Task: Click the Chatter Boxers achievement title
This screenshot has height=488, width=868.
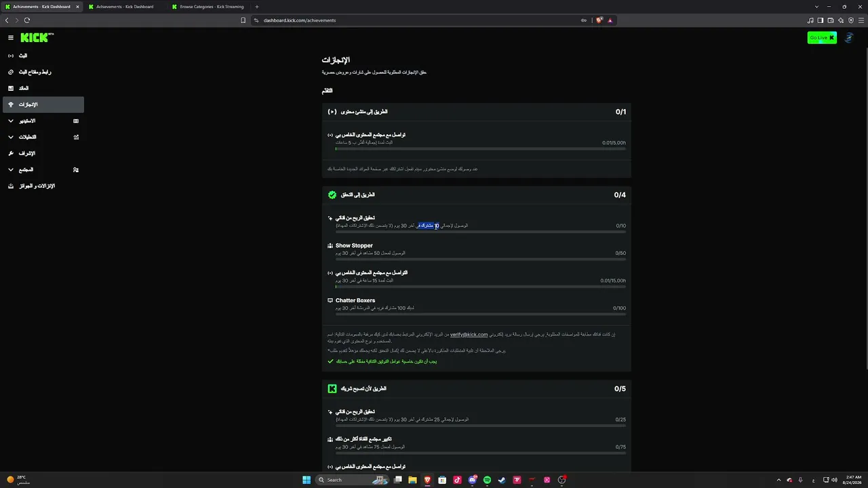Action: [355, 300]
